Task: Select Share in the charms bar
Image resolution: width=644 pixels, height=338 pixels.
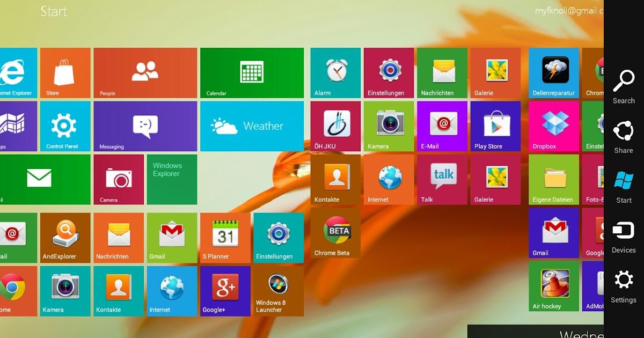Action: (624, 137)
